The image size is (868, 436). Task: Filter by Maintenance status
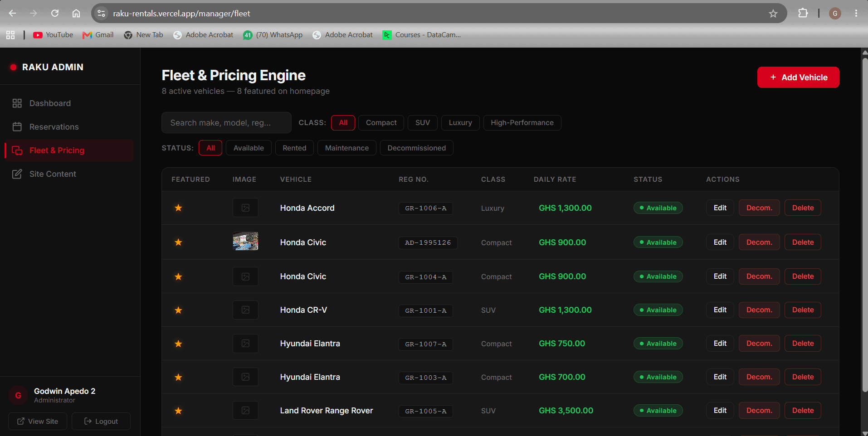point(347,148)
